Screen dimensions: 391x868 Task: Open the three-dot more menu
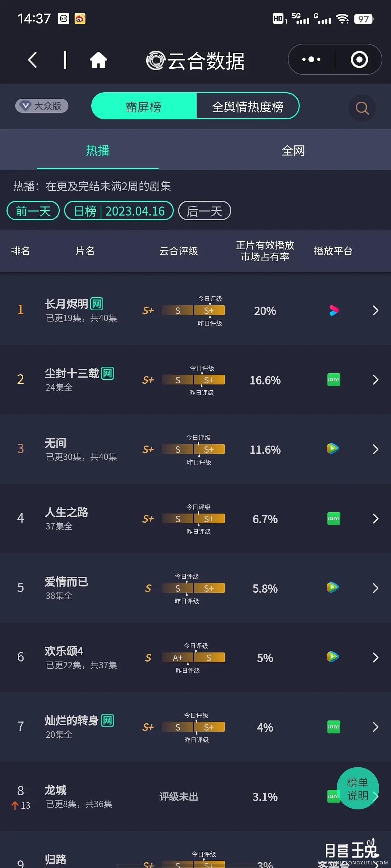(x=311, y=59)
